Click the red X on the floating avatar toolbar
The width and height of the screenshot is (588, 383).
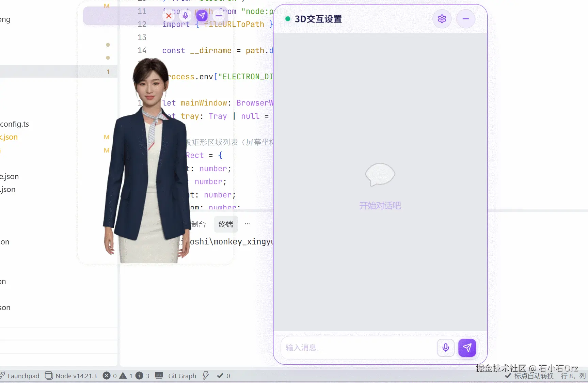[x=169, y=16]
